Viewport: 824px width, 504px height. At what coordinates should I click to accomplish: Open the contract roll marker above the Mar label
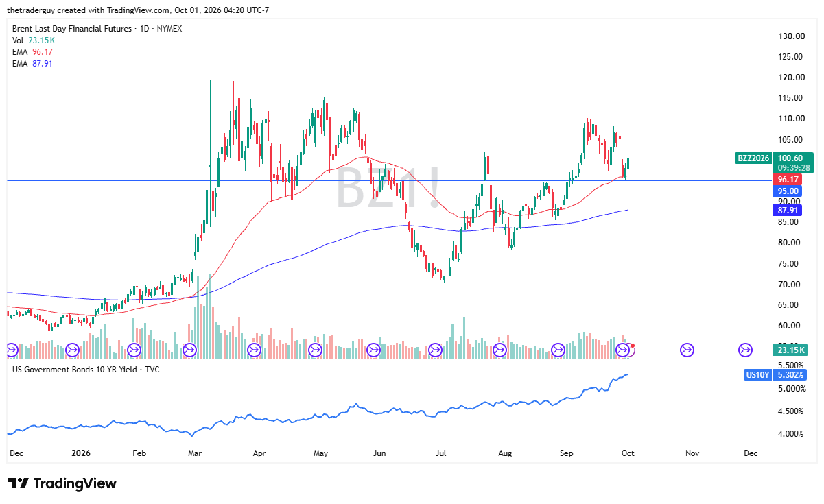coord(190,350)
